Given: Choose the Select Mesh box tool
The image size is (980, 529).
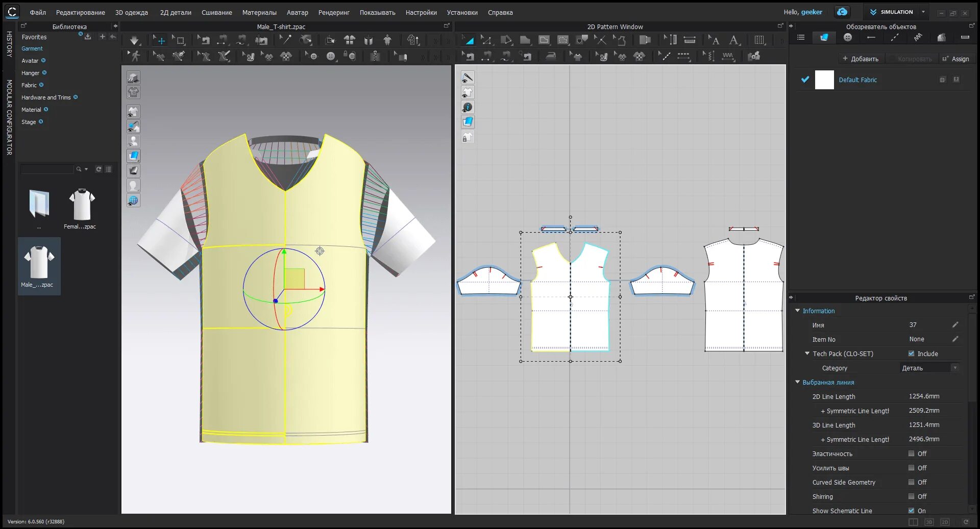Looking at the screenshot, I should tap(179, 40).
